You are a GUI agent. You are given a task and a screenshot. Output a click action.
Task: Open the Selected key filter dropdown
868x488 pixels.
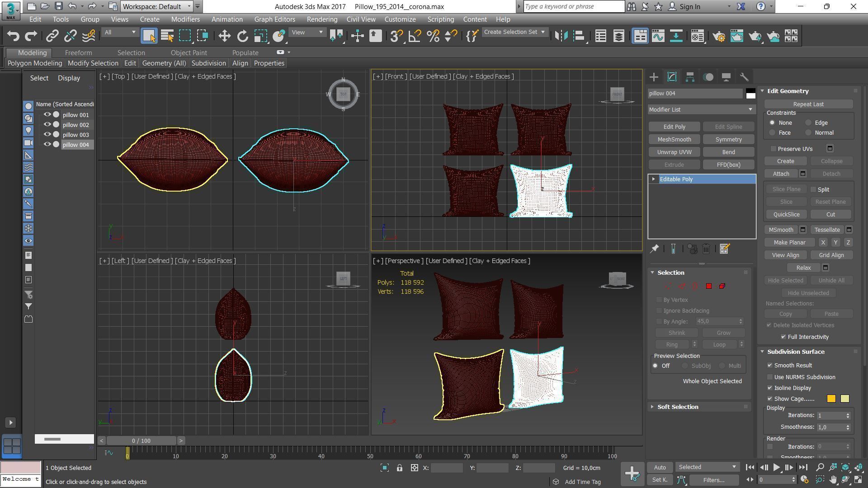708,467
